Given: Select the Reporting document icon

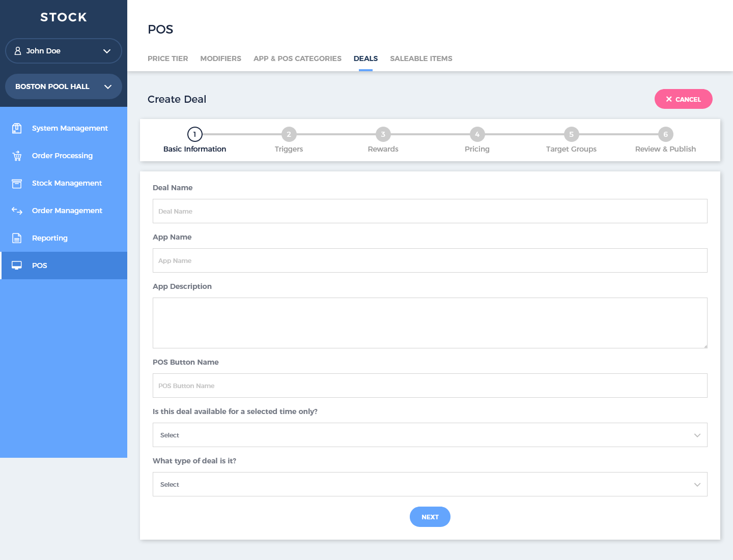Looking at the screenshot, I should 17,238.
